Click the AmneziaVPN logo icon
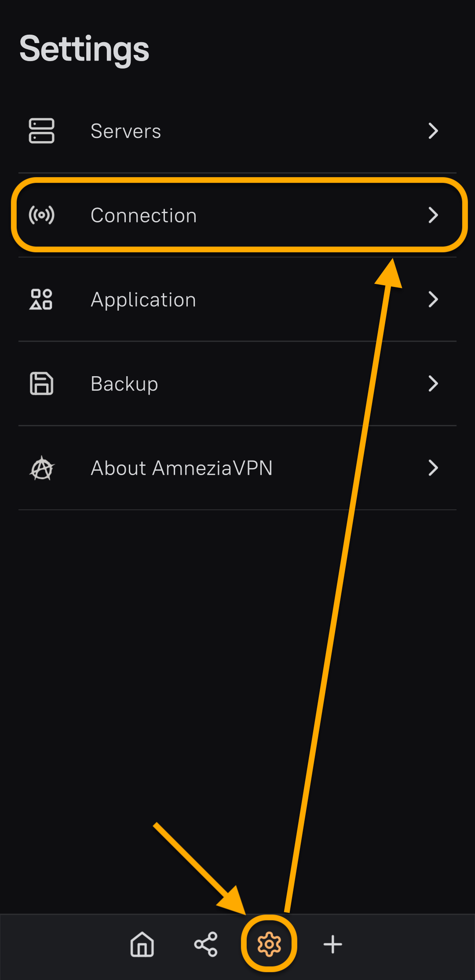This screenshot has height=980, width=475. (x=41, y=468)
